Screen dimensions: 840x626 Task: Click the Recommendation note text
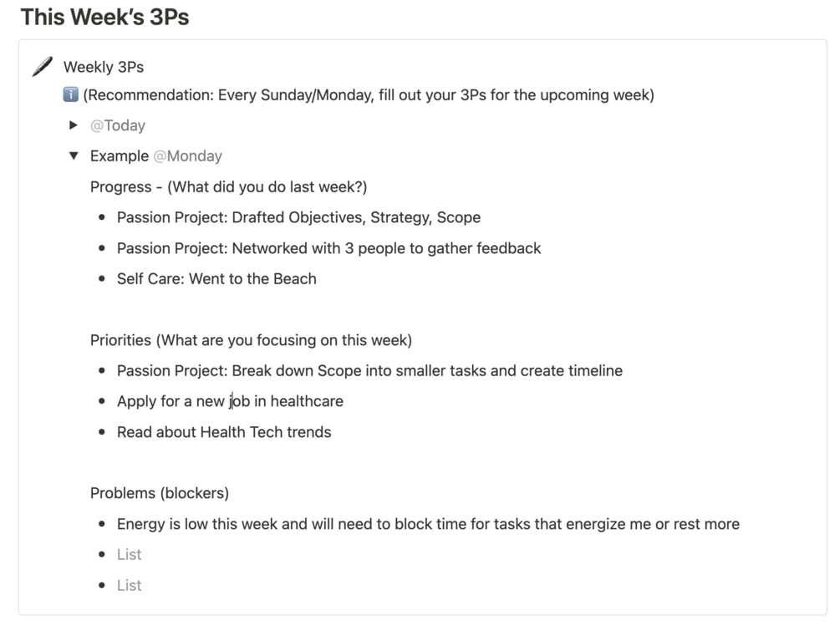pyautogui.click(x=369, y=94)
